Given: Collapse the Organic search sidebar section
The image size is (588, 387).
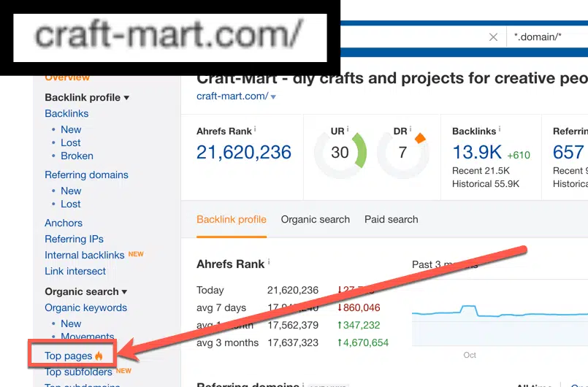Looking at the screenshot, I should 86,292.
